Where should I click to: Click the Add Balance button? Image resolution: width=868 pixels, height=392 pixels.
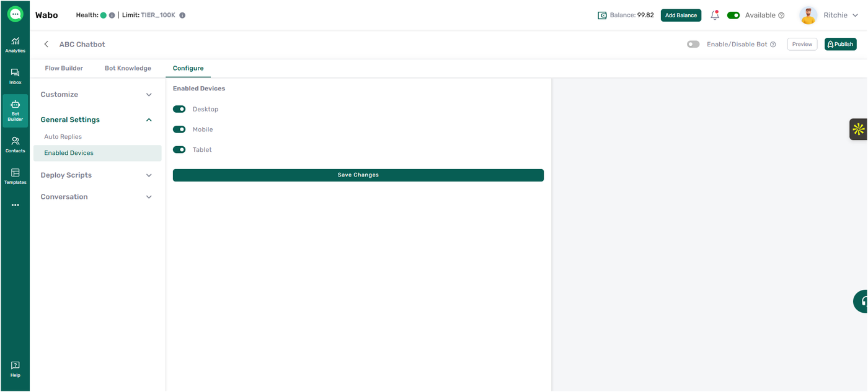point(681,15)
